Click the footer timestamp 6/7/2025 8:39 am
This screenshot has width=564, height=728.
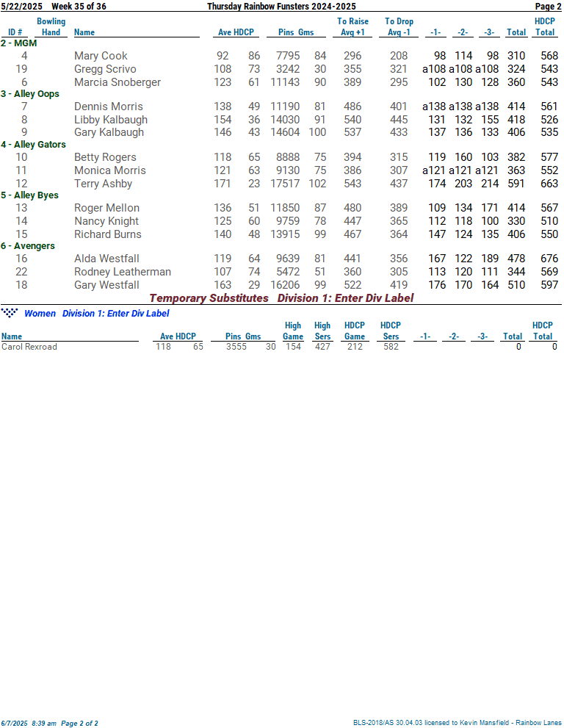[29, 724]
